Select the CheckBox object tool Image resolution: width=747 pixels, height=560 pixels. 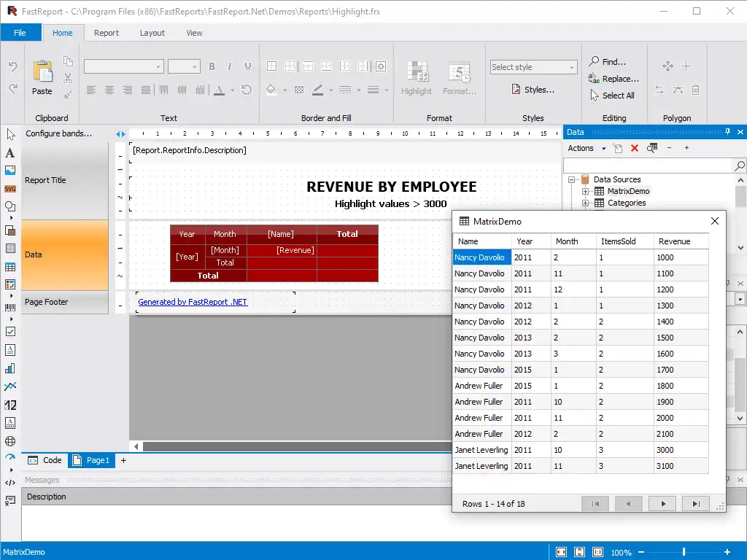[x=10, y=332]
